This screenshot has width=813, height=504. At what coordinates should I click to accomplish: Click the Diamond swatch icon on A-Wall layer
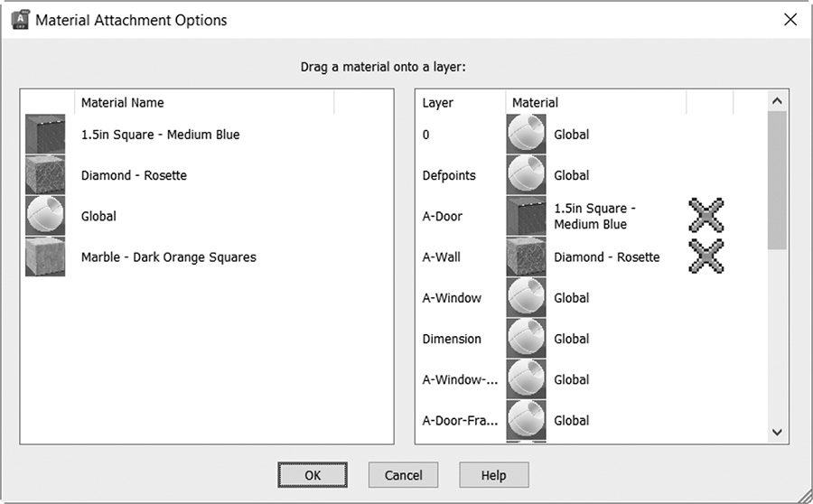[x=527, y=257]
